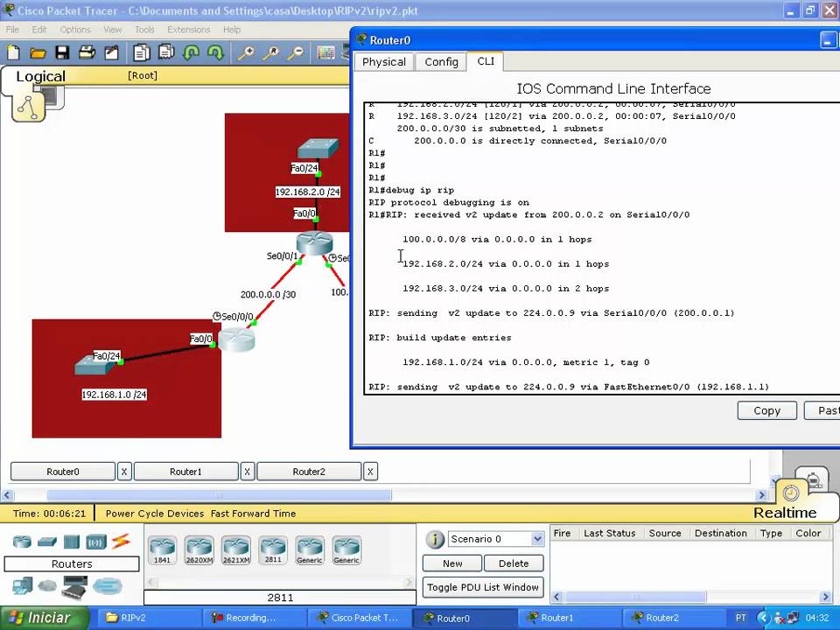Select the Router0 CLI tab
Screen dimensions: 840x630
point(486,61)
